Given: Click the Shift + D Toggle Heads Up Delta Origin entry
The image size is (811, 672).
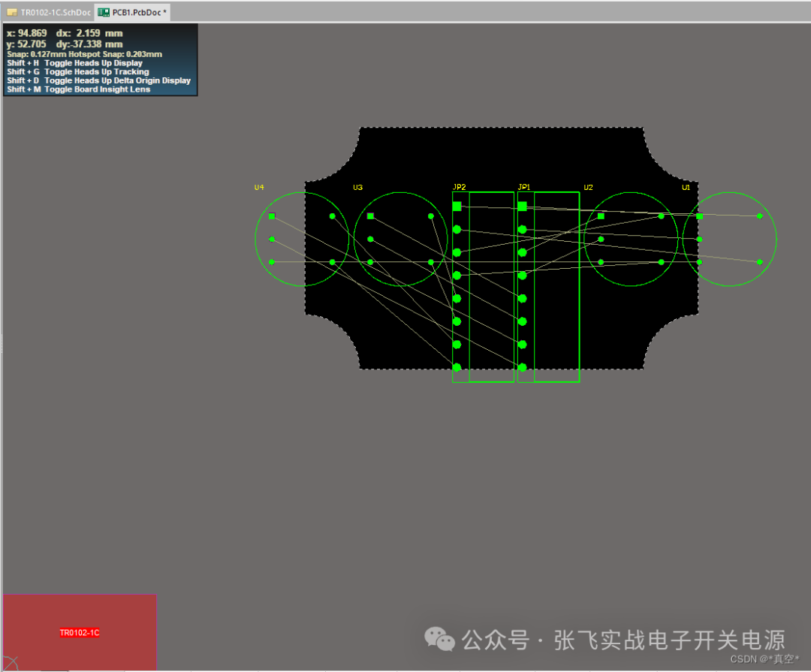Looking at the screenshot, I should pyautogui.click(x=98, y=80).
